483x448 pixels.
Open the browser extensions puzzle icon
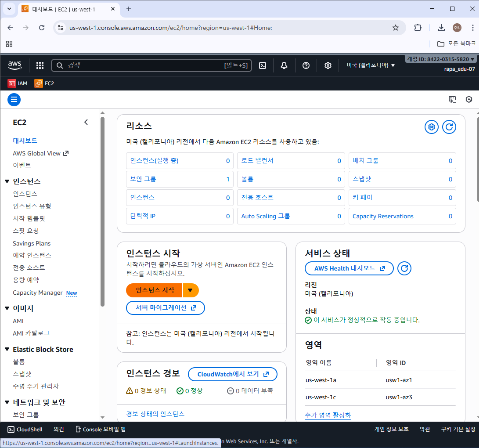coord(418,28)
